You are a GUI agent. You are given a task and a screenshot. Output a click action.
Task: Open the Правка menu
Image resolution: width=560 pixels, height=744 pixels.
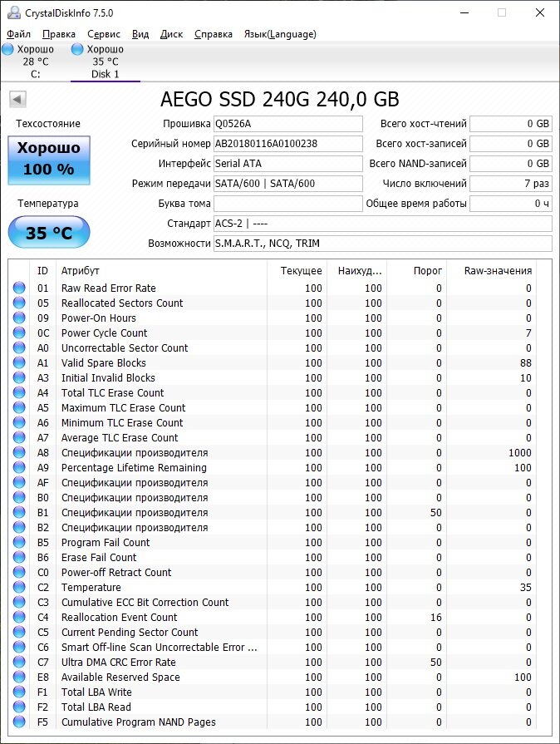(x=59, y=34)
